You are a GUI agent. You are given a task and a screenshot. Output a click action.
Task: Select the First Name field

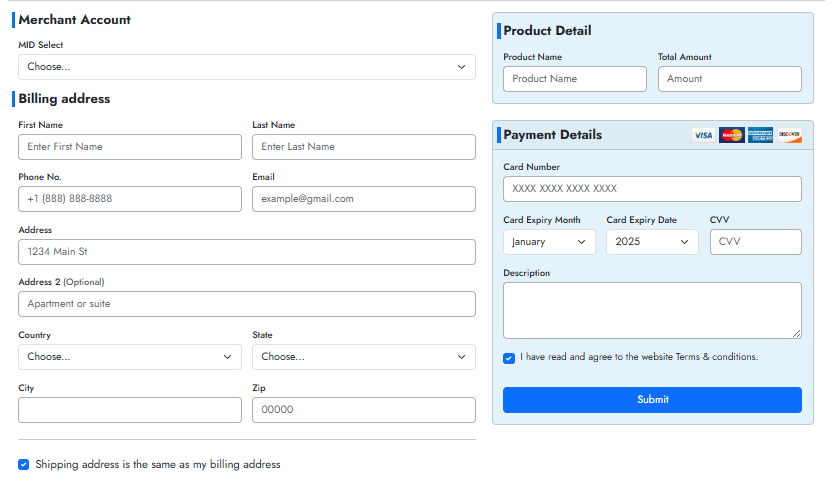[129, 147]
